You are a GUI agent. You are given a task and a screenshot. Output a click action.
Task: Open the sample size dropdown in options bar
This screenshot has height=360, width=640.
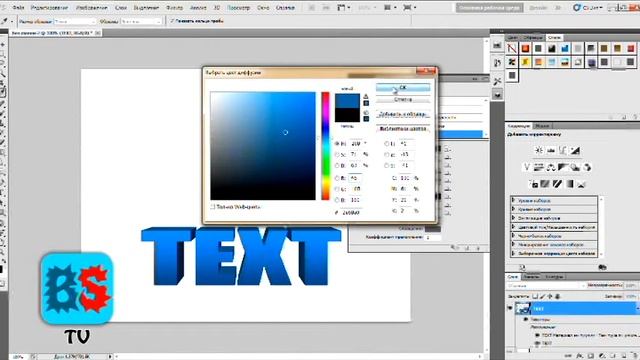(75, 21)
